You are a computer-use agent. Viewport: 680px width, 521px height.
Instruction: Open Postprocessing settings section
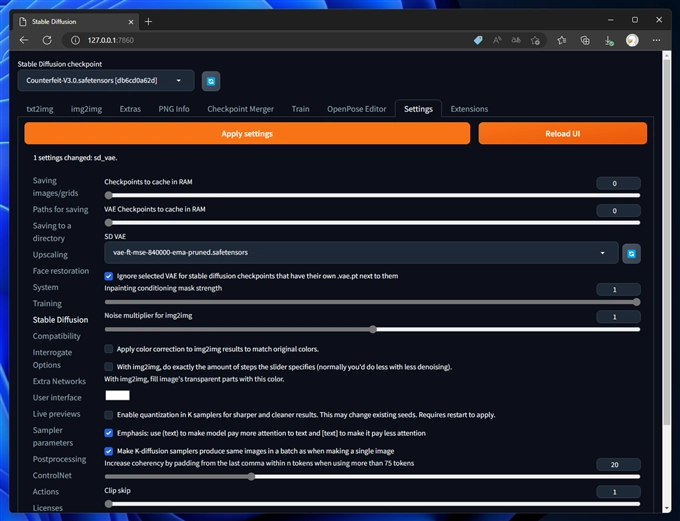pyautogui.click(x=59, y=459)
